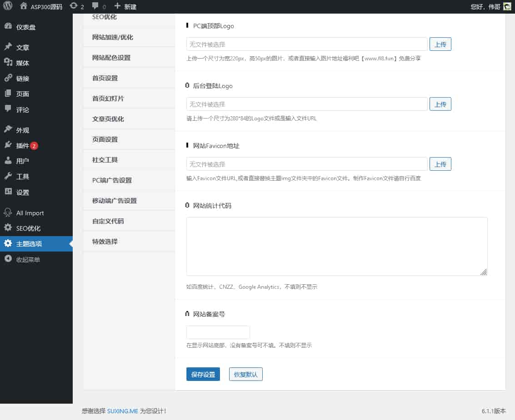
Task: Switch to 首页幻灯片 tab
Action: [129, 99]
